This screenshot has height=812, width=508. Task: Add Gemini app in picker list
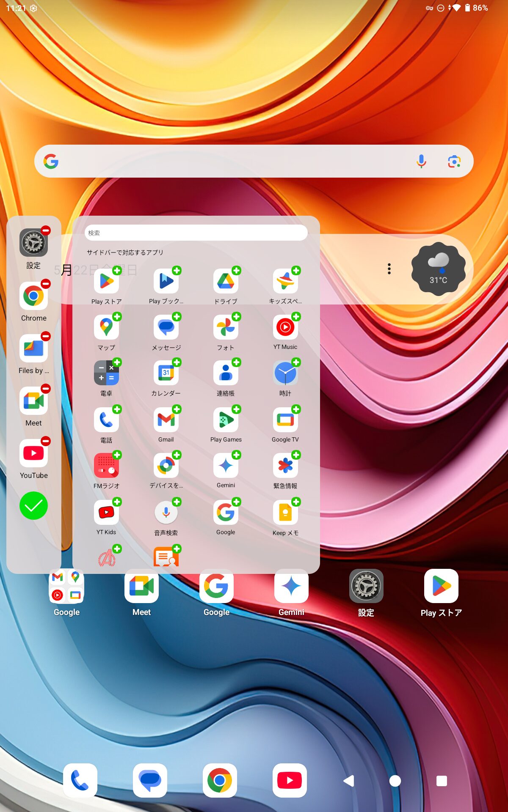pos(237,455)
